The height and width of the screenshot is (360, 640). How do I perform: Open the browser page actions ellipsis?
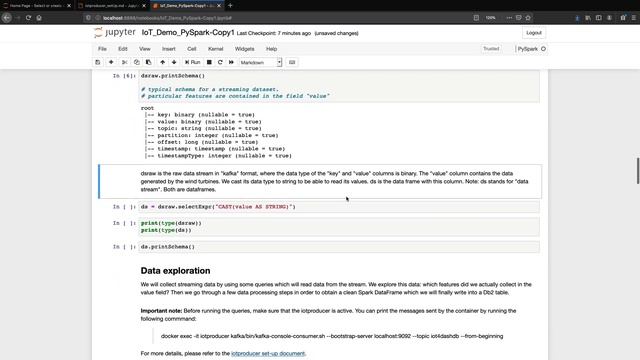(509, 18)
